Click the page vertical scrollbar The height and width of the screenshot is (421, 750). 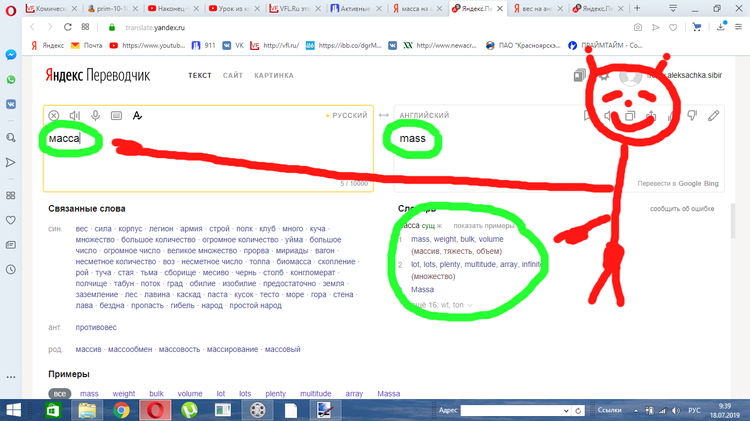coord(733,221)
